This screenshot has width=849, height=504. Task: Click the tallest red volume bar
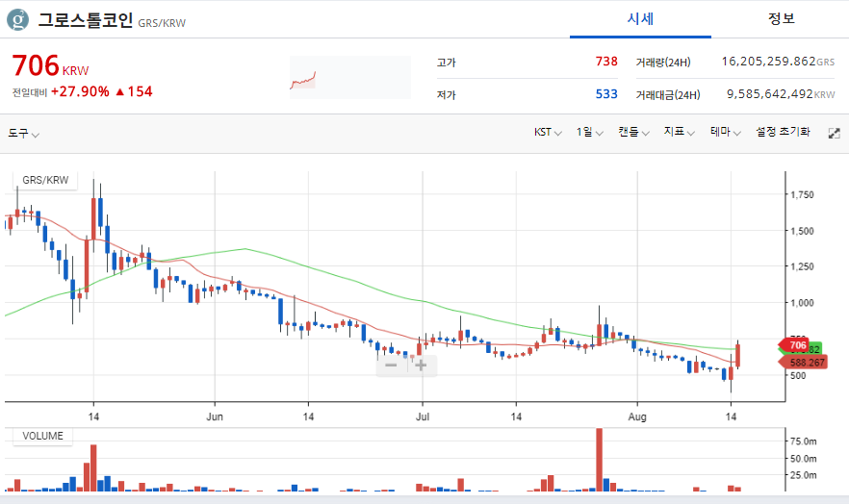tap(599, 460)
